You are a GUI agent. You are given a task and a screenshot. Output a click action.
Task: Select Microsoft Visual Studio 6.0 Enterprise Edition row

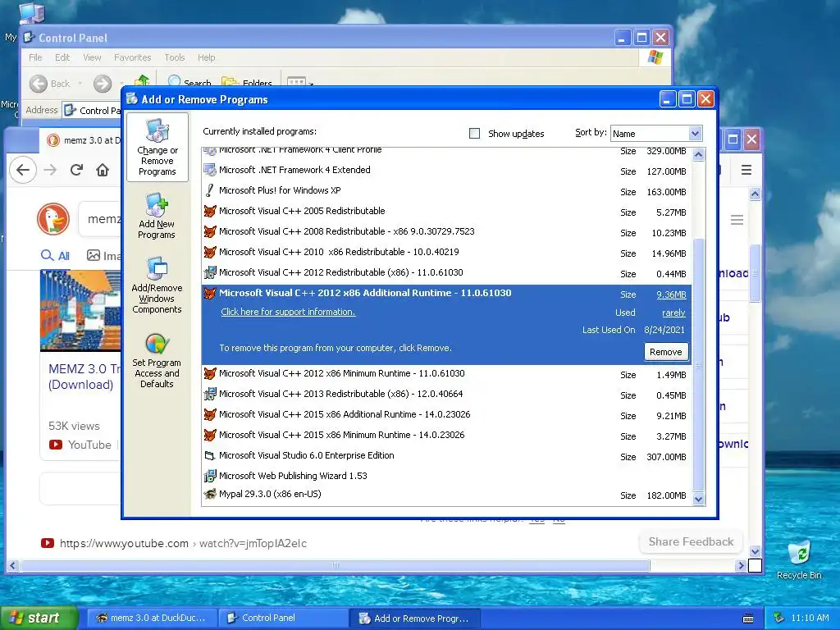[446, 456]
